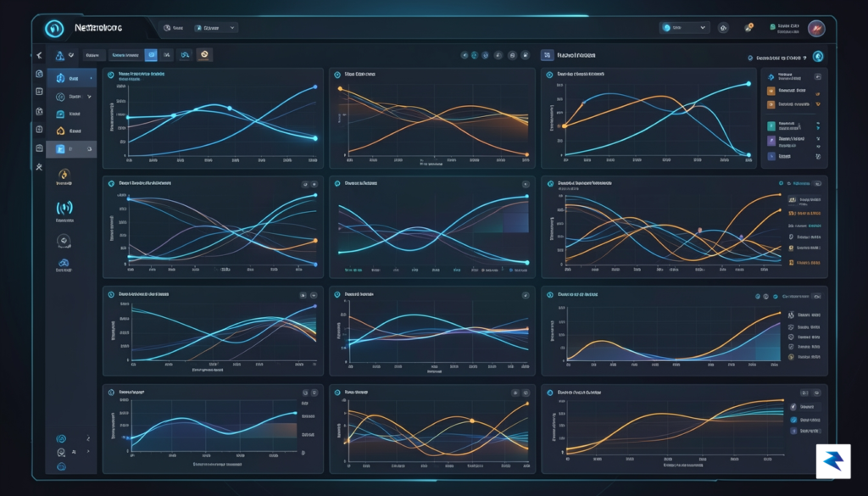The width and height of the screenshot is (868, 496).
Task: Click the only corner button of second-row middle chart
Action: (x=526, y=184)
